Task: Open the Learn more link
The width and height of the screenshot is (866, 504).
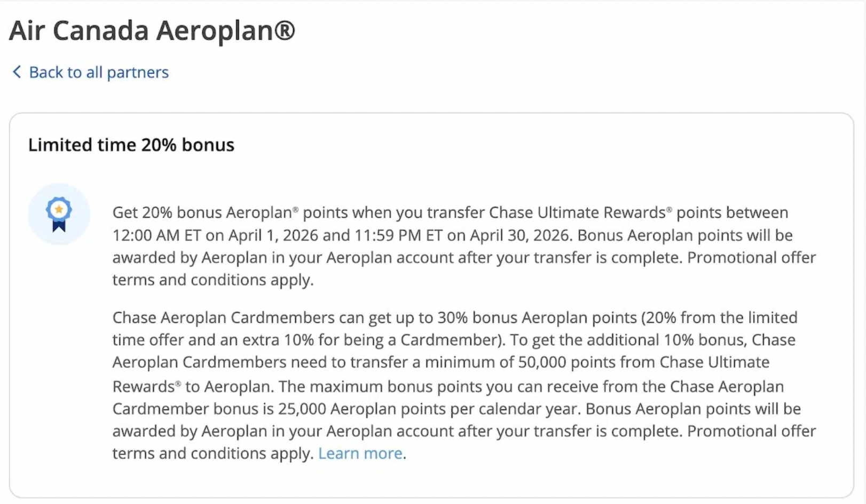Action: [360, 453]
